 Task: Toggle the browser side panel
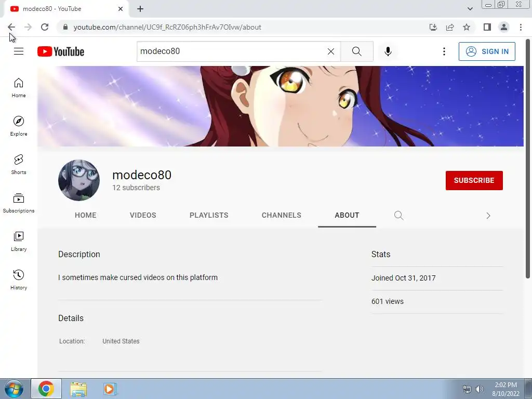pyautogui.click(x=487, y=27)
